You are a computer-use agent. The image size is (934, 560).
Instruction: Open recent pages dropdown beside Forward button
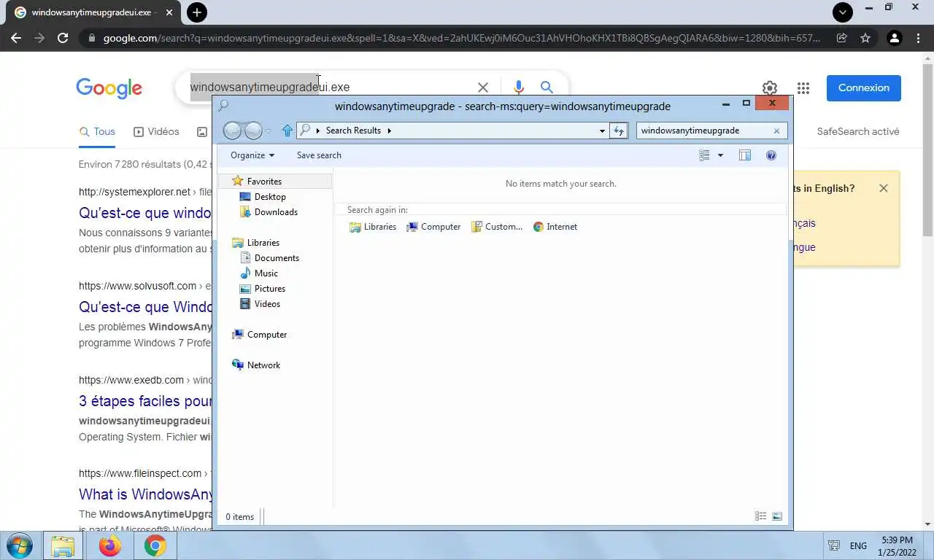click(269, 131)
